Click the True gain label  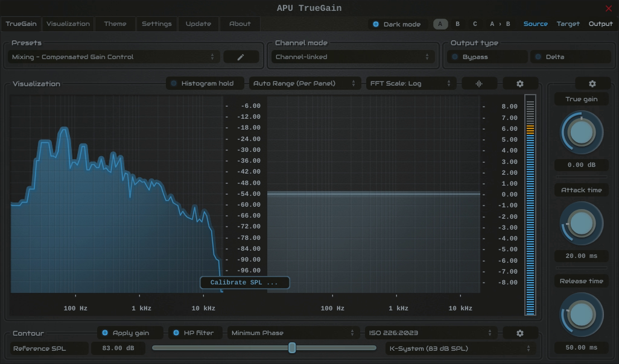[x=581, y=99]
